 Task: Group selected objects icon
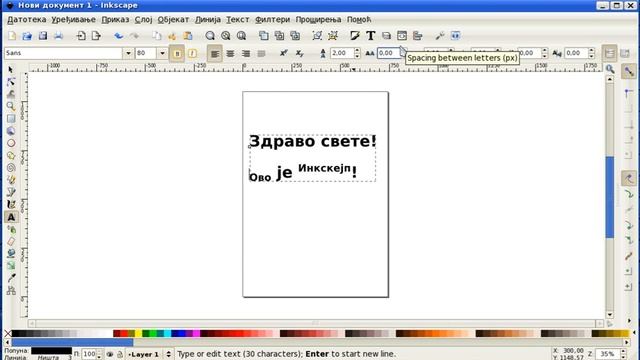click(317, 36)
